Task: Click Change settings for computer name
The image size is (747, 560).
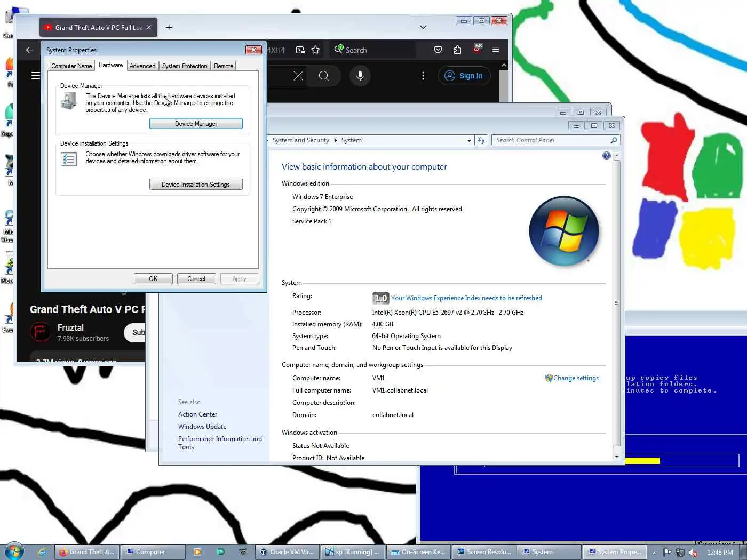Action: tap(576, 378)
